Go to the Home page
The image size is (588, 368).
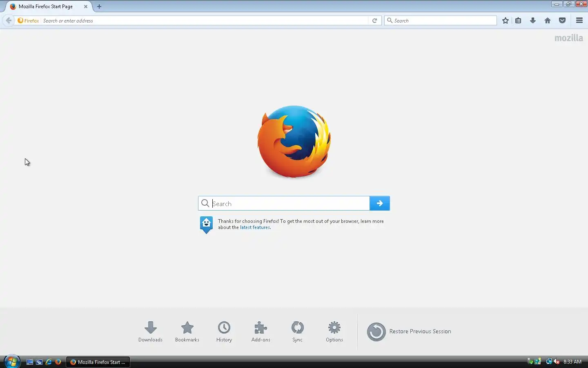(x=548, y=20)
